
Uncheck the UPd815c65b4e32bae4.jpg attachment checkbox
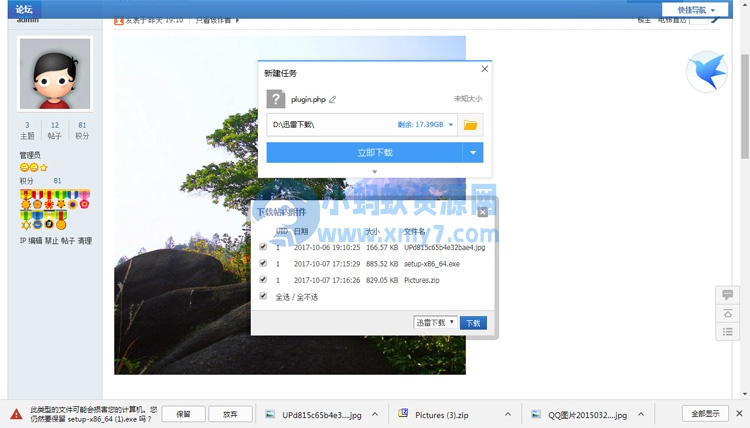[263, 247]
